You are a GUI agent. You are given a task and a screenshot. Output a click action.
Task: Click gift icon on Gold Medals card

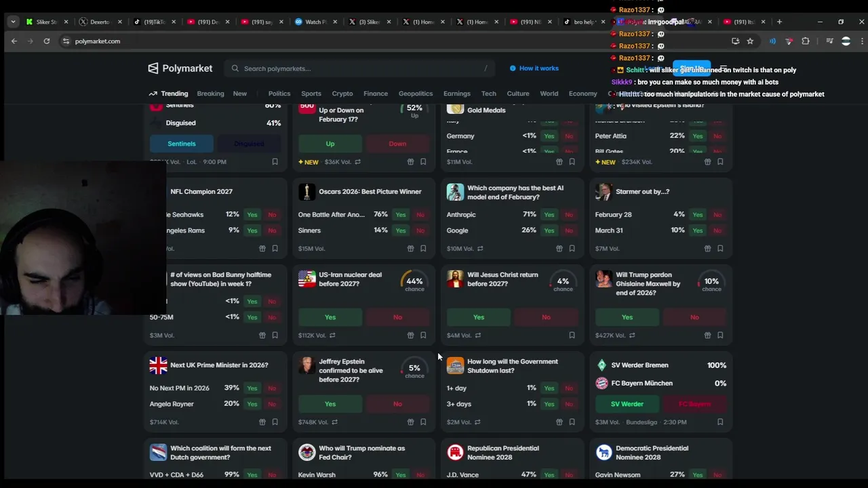click(x=559, y=162)
